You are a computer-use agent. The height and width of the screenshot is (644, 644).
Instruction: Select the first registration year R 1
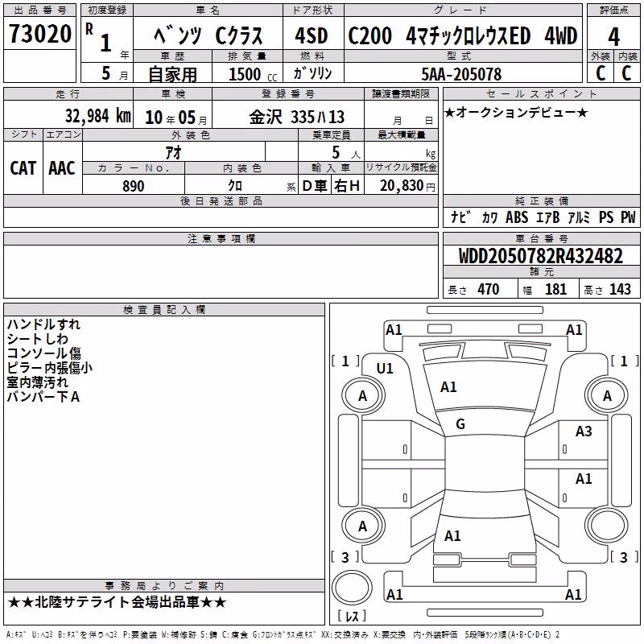tap(99, 38)
